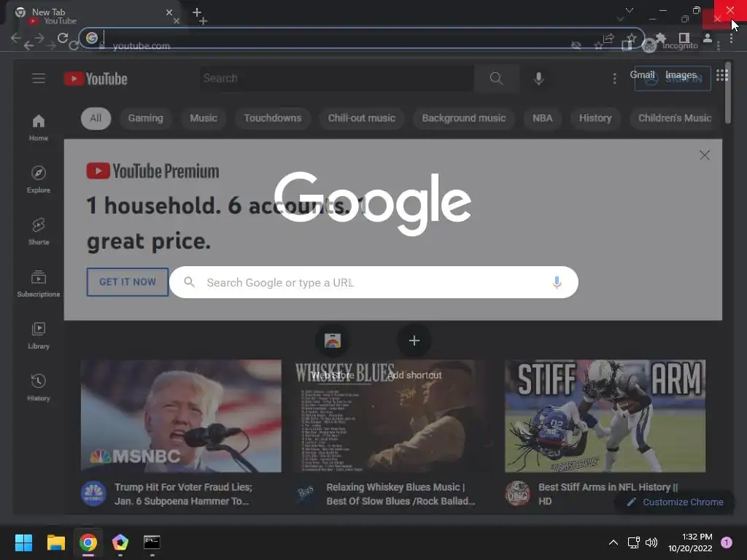
Task: Open the Whiskey Blues video thumbnail
Action: [393, 416]
